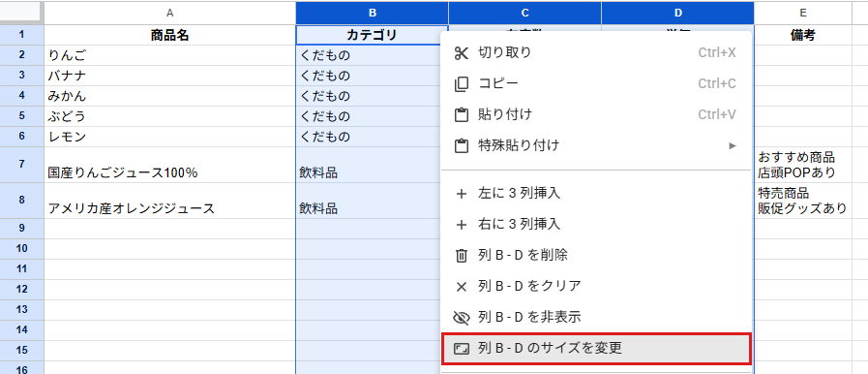Screen dimensions: 868x374
Task: Select column A header
Action: pos(170,13)
